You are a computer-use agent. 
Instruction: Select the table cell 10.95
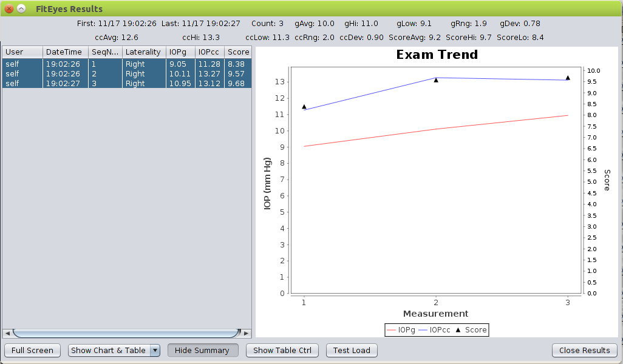point(180,83)
